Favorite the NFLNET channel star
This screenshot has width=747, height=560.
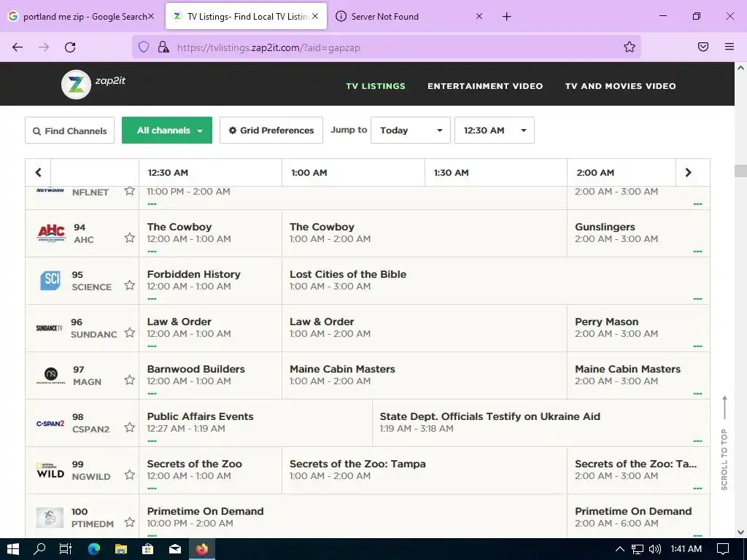pos(130,191)
